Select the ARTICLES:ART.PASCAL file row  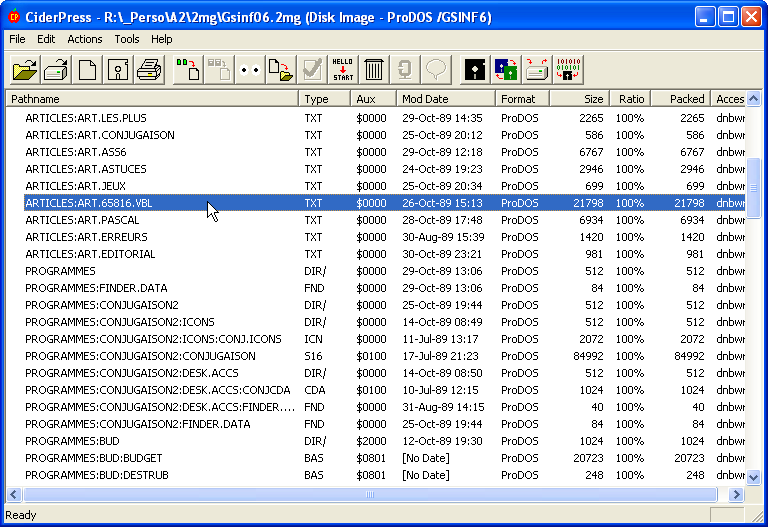[384, 220]
